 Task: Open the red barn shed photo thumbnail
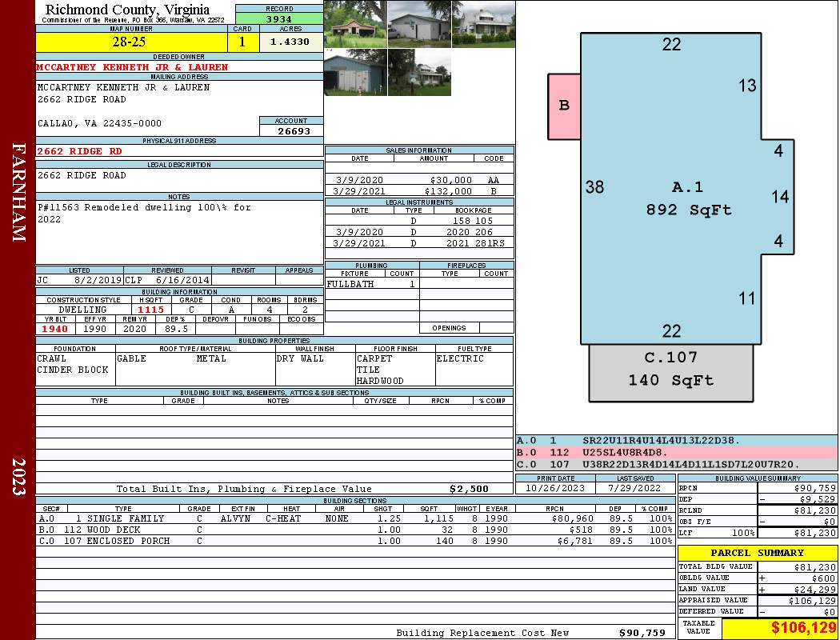(355, 24)
